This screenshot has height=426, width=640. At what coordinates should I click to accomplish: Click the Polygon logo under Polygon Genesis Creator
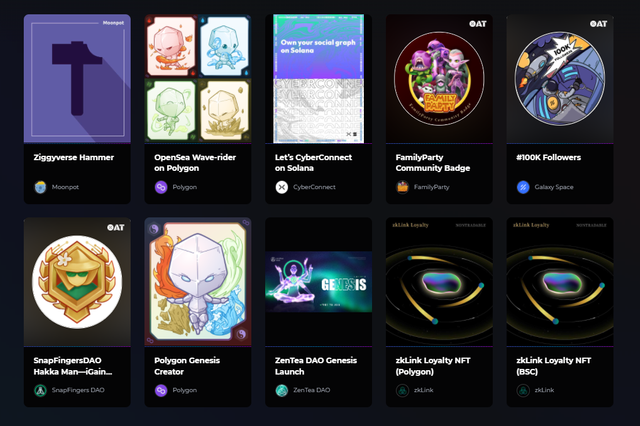161,390
